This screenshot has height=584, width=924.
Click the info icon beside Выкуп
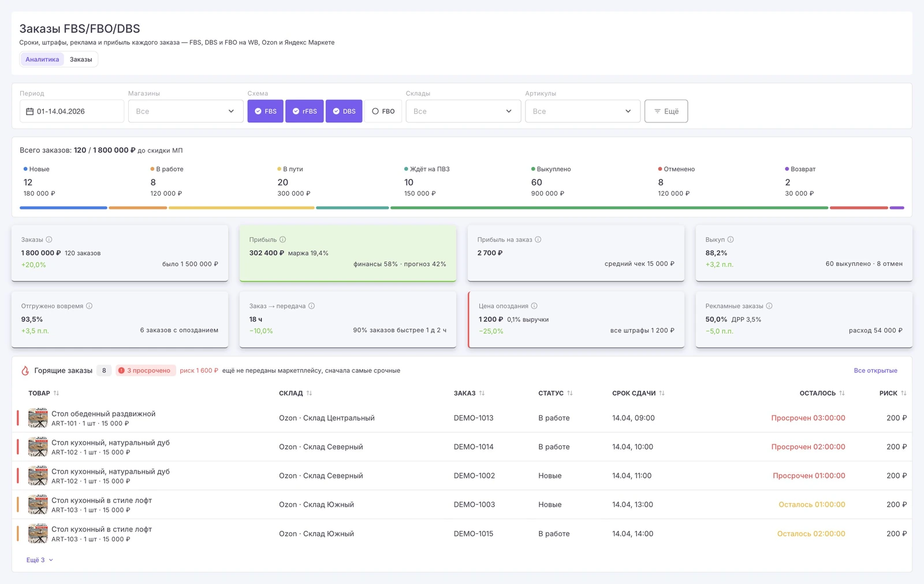[x=731, y=239]
